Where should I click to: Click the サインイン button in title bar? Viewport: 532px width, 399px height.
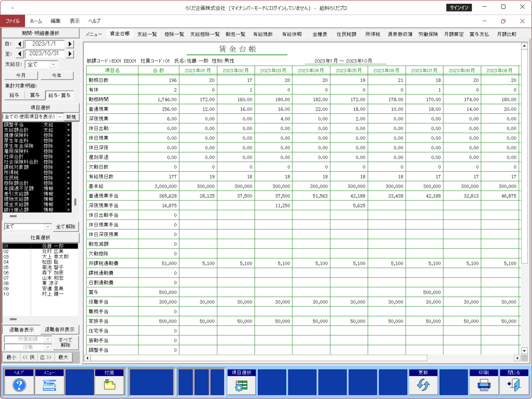coord(459,7)
